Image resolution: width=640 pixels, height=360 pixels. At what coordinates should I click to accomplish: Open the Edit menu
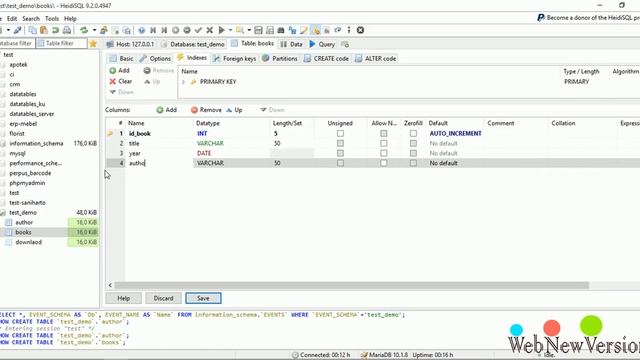click(x=12, y=19)
